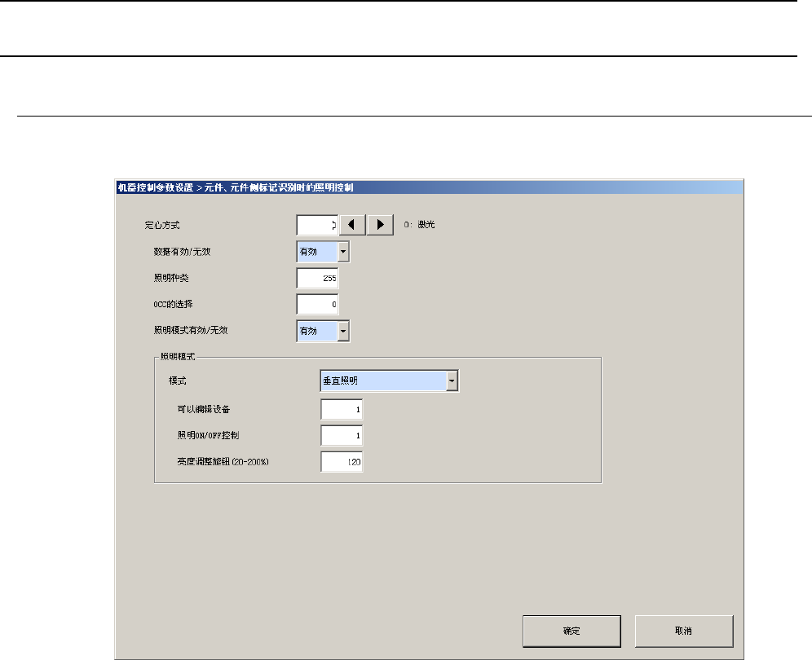The width and height of the screenshot is (812, 660).
Task: Click the 可以编辑设备 input field
Action: (342, 409)
